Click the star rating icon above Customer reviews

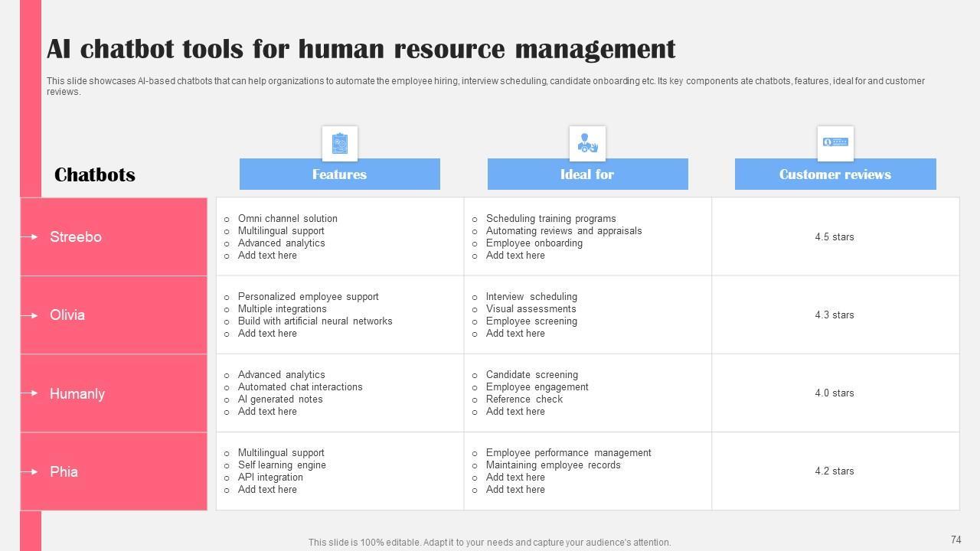tap(835, 143)
